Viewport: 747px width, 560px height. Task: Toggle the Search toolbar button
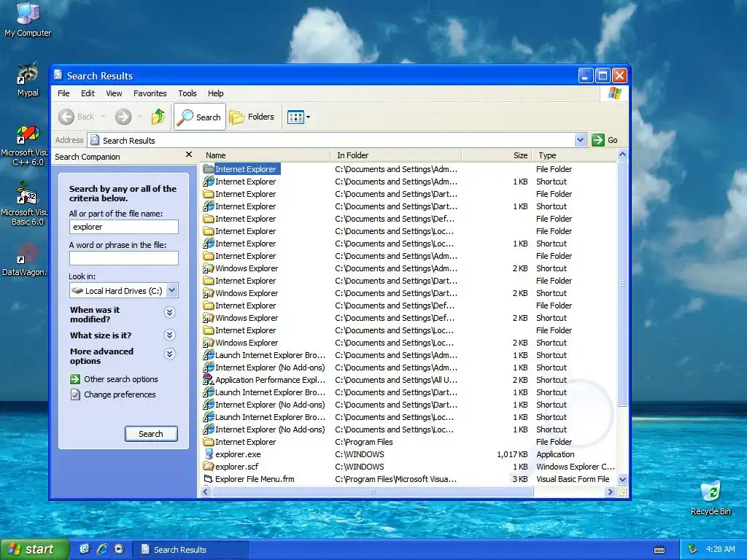point(200,117)
